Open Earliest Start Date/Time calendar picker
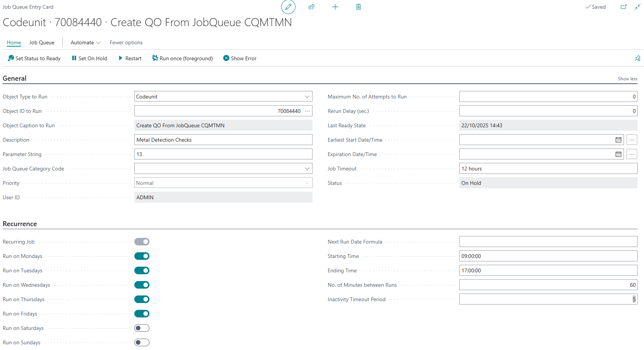 [618, 140]
